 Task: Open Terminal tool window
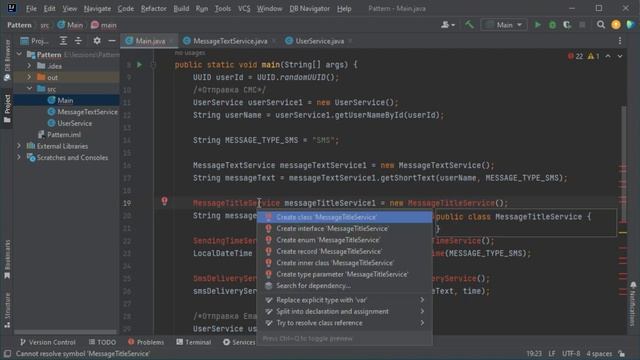[193, 342]
